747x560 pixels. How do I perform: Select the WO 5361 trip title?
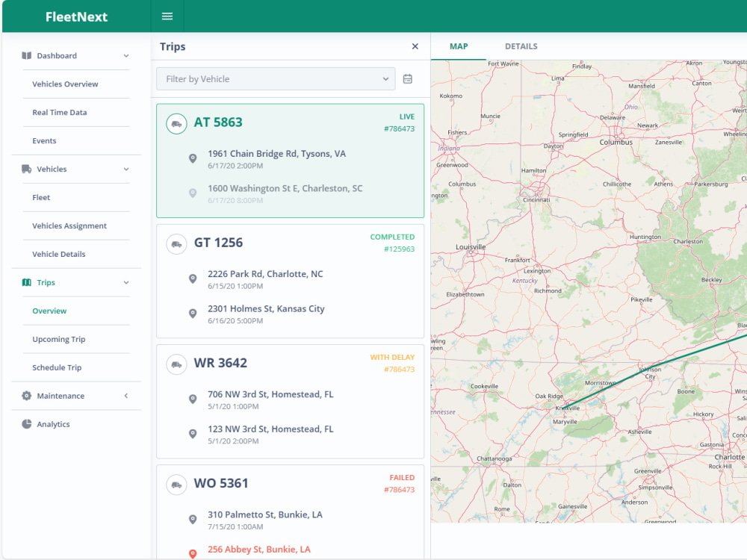click(221, 484)
